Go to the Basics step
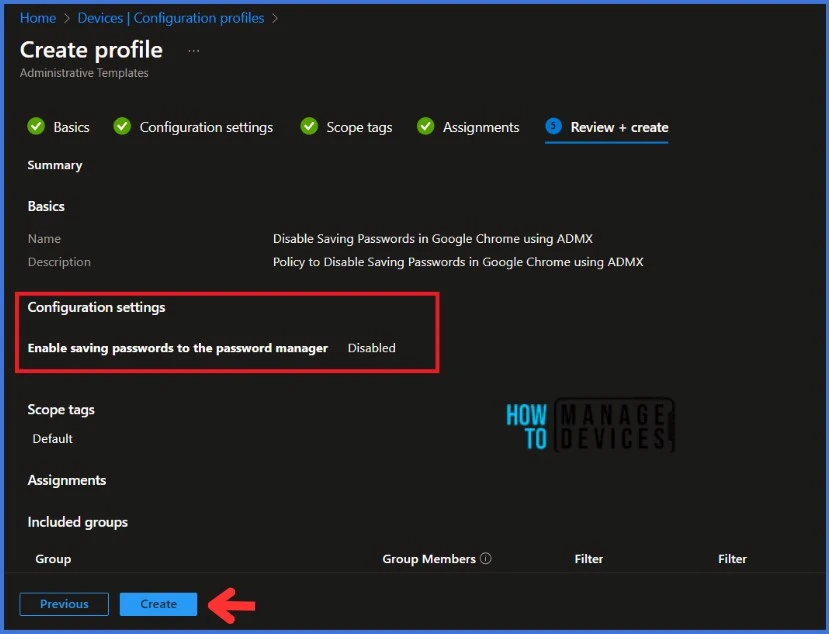The image size is (829, 634). point(71,127)
